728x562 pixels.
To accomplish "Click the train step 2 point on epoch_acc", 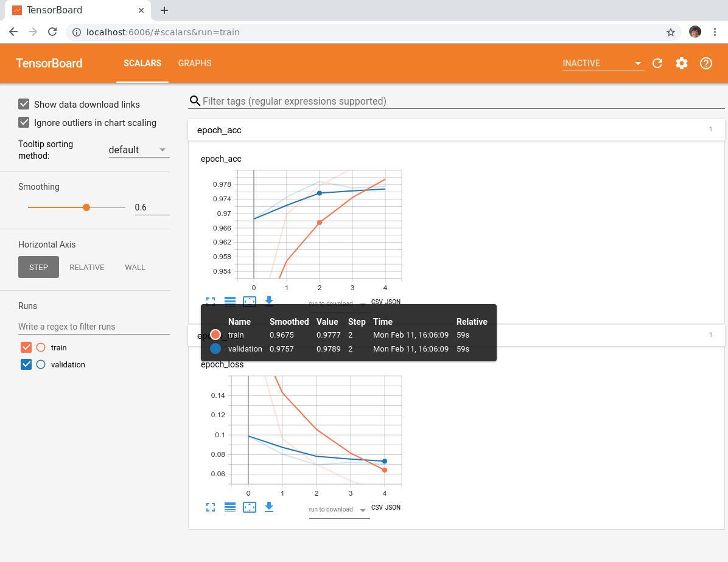I will point(320,223).
